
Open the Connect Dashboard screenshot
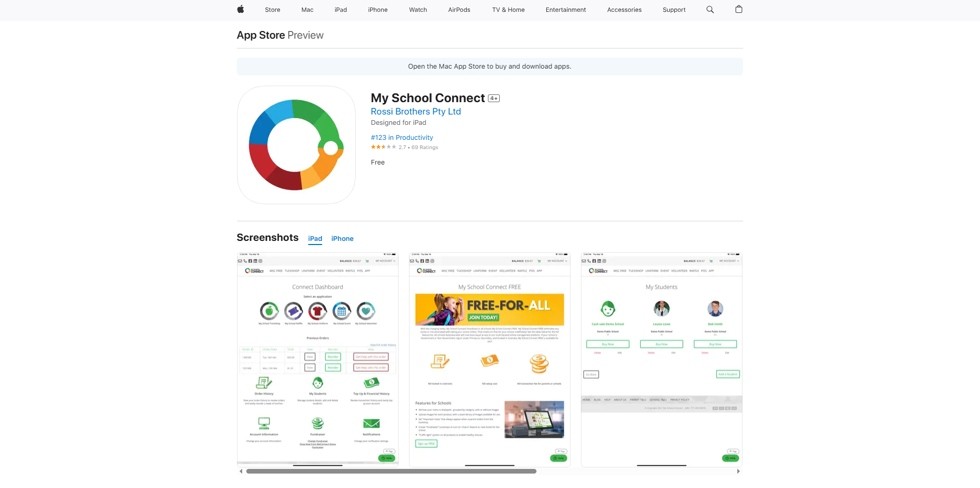click(x=318, y=360)
